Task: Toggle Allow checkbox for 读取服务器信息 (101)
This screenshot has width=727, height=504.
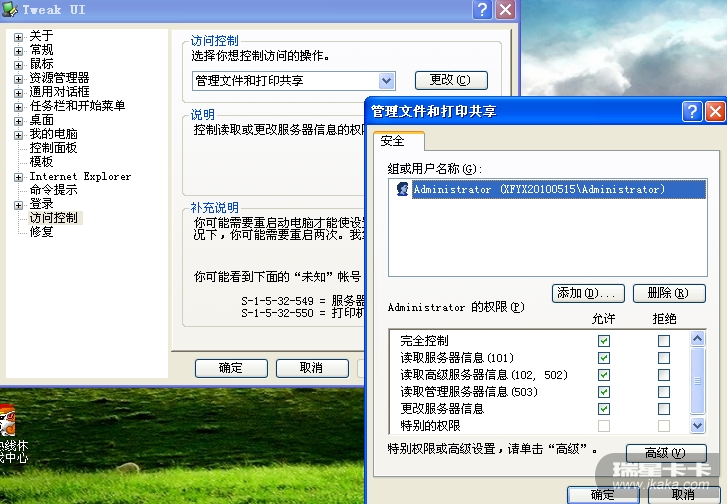Action: [x=604, y=358]
